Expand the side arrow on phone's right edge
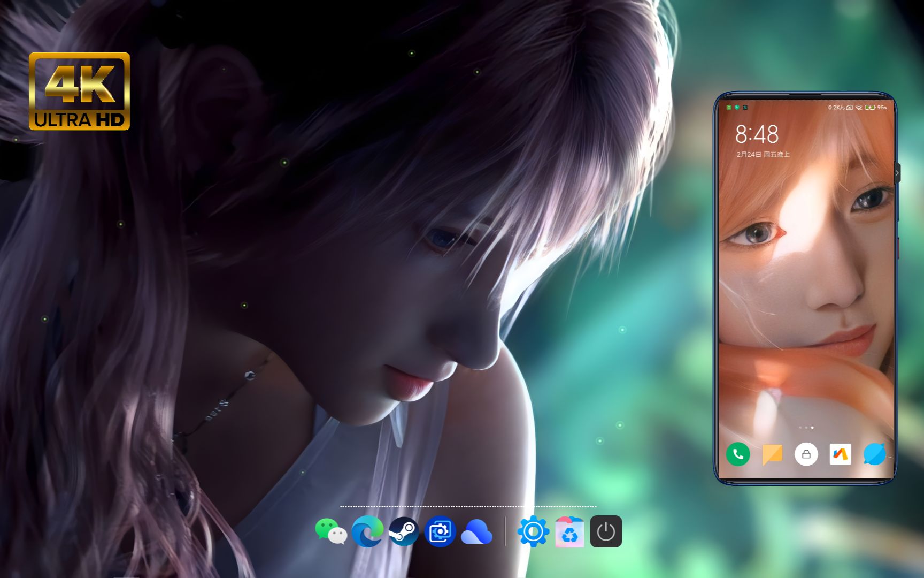This screenshot has height=578, width=924. [x=897, y=173]
